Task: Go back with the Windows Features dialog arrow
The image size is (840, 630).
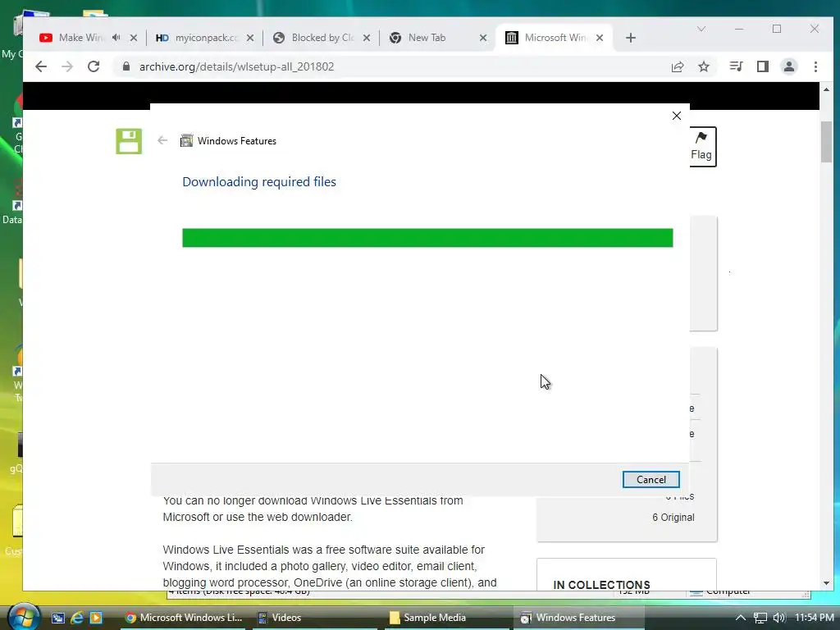Action: point(162,140)
